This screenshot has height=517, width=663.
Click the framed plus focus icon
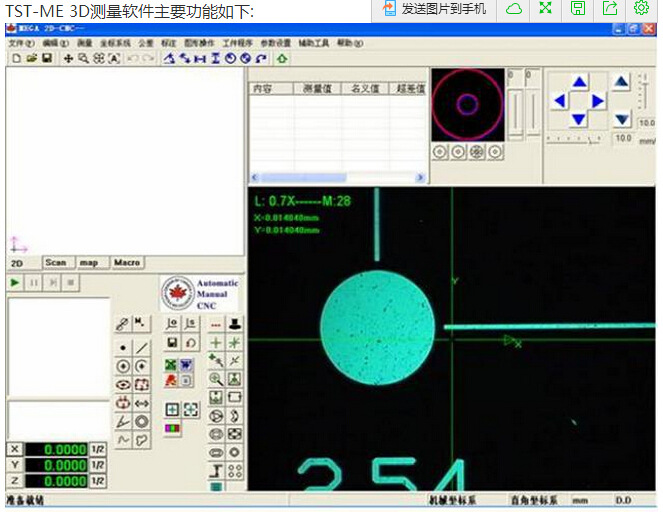point(172,409)
